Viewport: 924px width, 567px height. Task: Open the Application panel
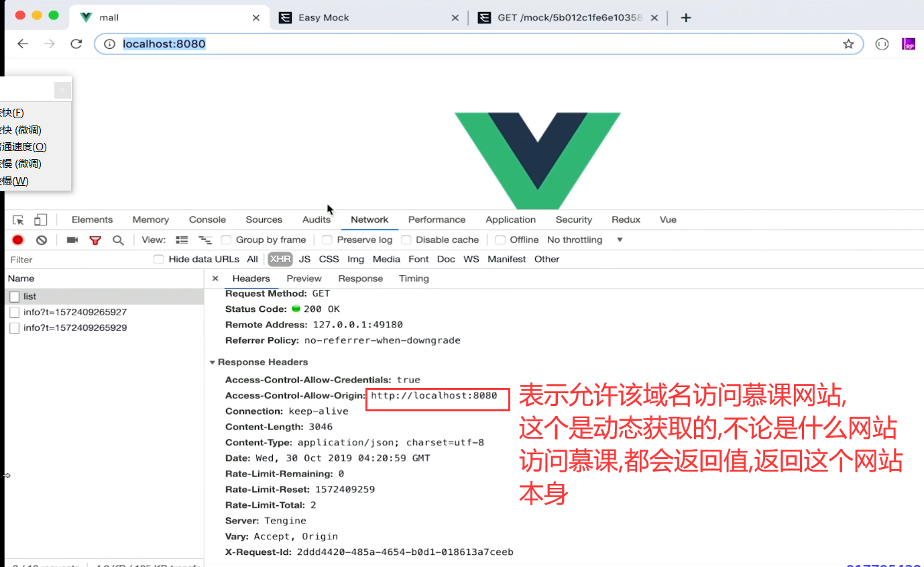coord(510,220)
